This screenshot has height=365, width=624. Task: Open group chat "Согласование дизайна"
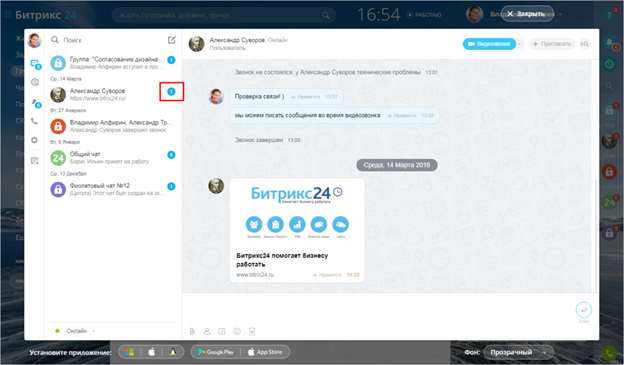pos(113,63)
